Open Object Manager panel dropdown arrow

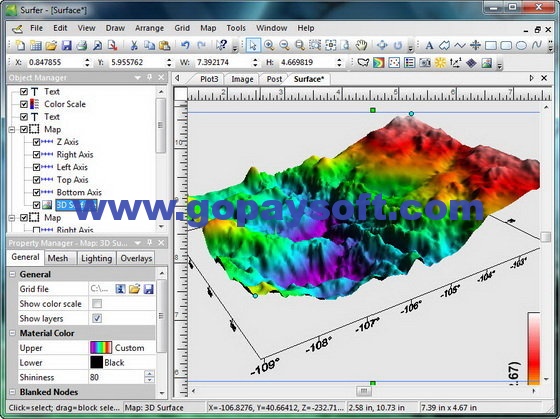pos(138,78)
